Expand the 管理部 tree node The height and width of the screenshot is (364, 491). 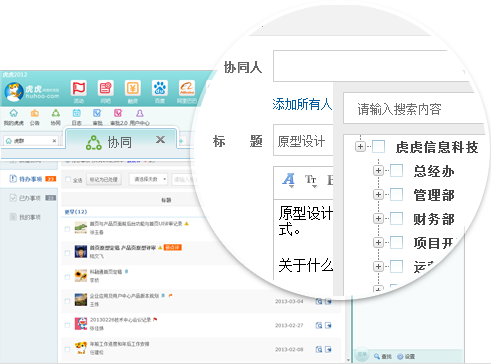click(x=378, y=194)
